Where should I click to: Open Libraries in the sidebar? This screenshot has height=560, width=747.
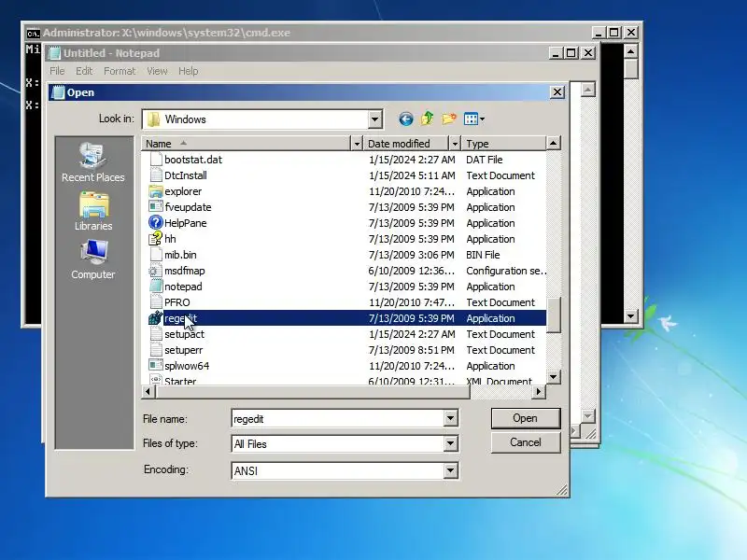coord(93,212)
